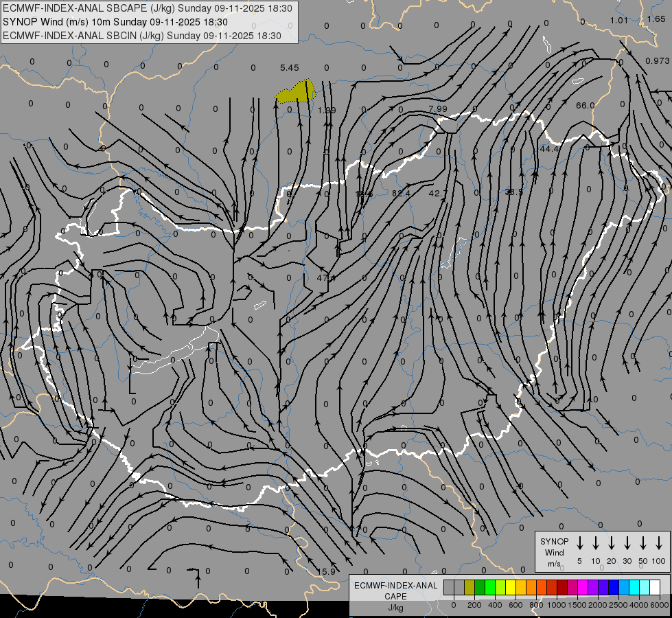Click the 47.4 CAPE value on the map
The width and height of the screenshot is (672, 618).
coord(326,278)
